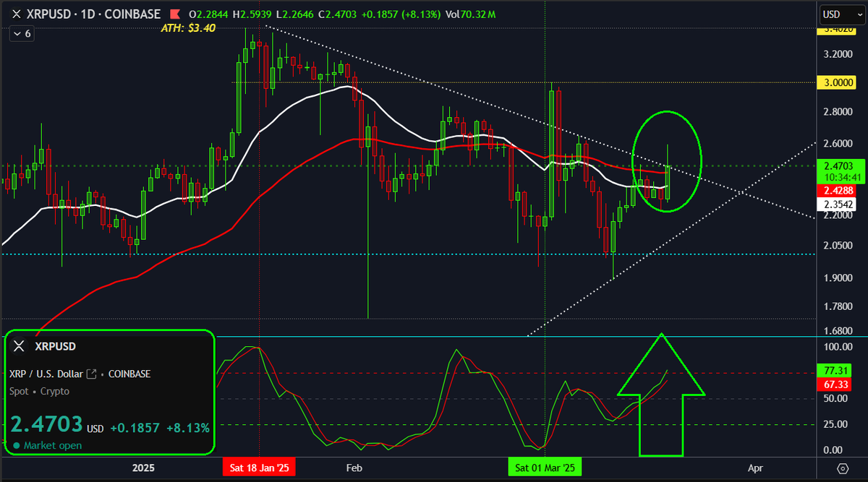This screenshot has width=868, height=482.
Task: Click the Market open status text
Action: (x=53, y=445)
